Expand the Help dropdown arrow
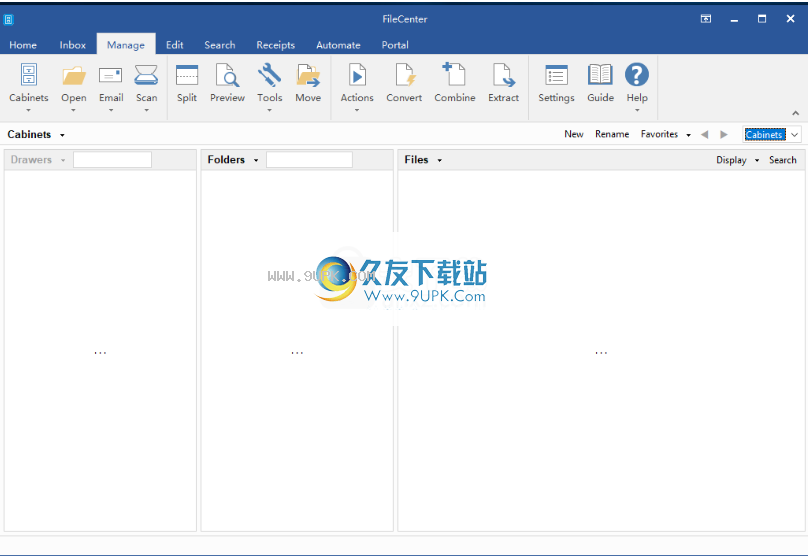The width and height of the screenshot is (808, 558). click(x=637, y=110)
